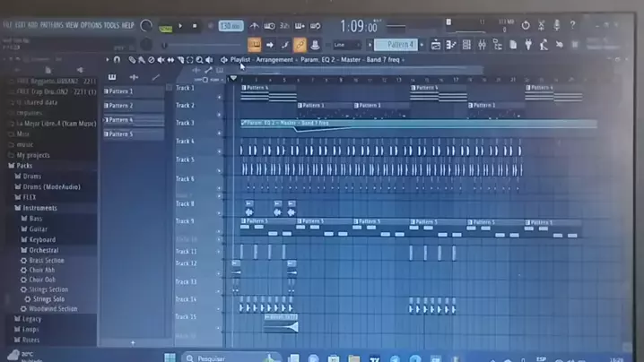Open Strings Section preset in browser

[48, 289]
